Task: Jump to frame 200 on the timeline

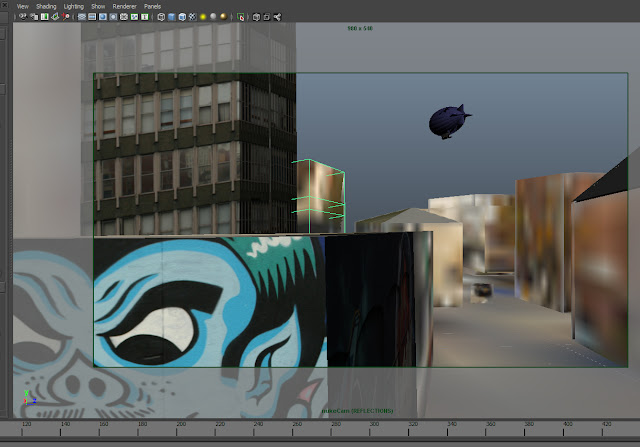Action: click(181, 424)
